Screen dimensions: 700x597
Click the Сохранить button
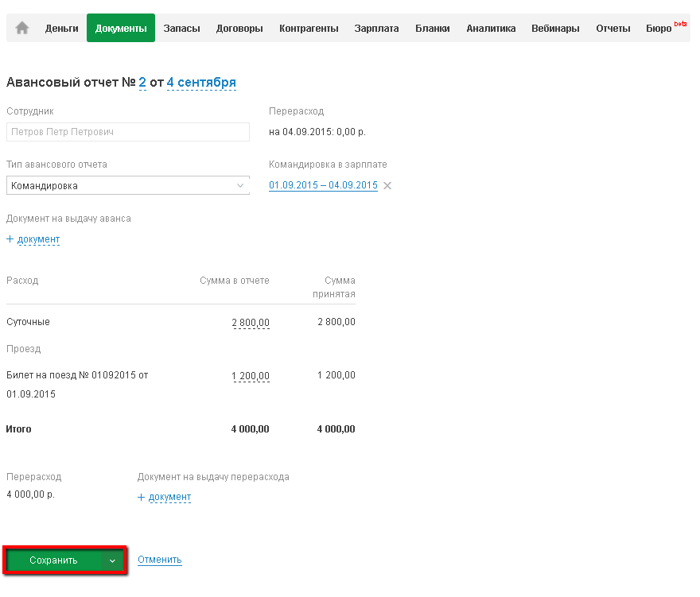53,560
